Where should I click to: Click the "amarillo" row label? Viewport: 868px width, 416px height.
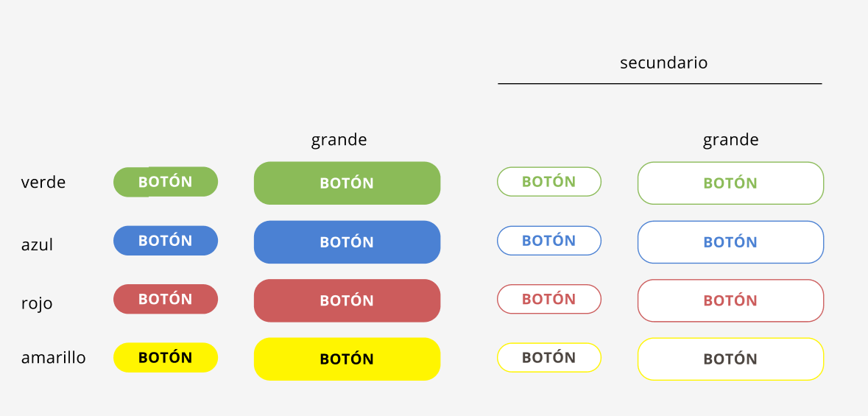click(x=53, y=358)
